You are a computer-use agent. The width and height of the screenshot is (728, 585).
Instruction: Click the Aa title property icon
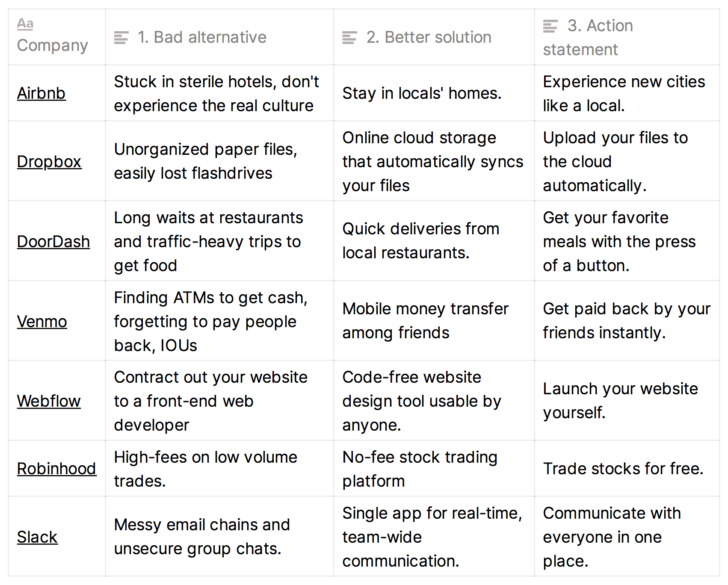click(x=24, y=24)
